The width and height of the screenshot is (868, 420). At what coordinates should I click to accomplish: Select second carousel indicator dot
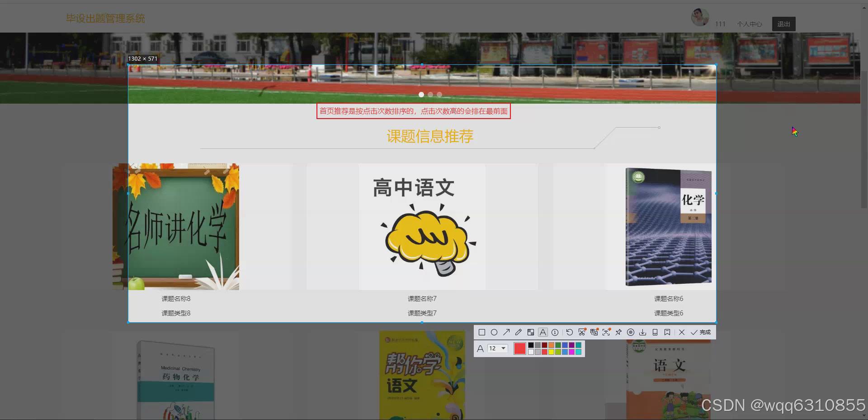tap(430, 95)
